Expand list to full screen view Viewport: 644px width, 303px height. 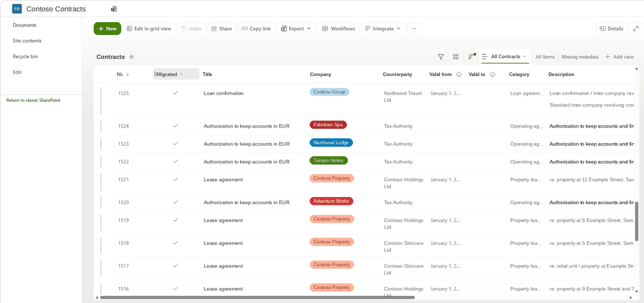pyautogui.click(x=636, y=29)
